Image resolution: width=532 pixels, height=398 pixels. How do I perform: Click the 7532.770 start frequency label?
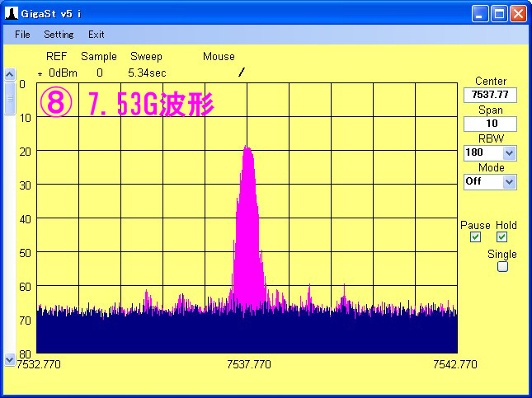click(39, 364)
